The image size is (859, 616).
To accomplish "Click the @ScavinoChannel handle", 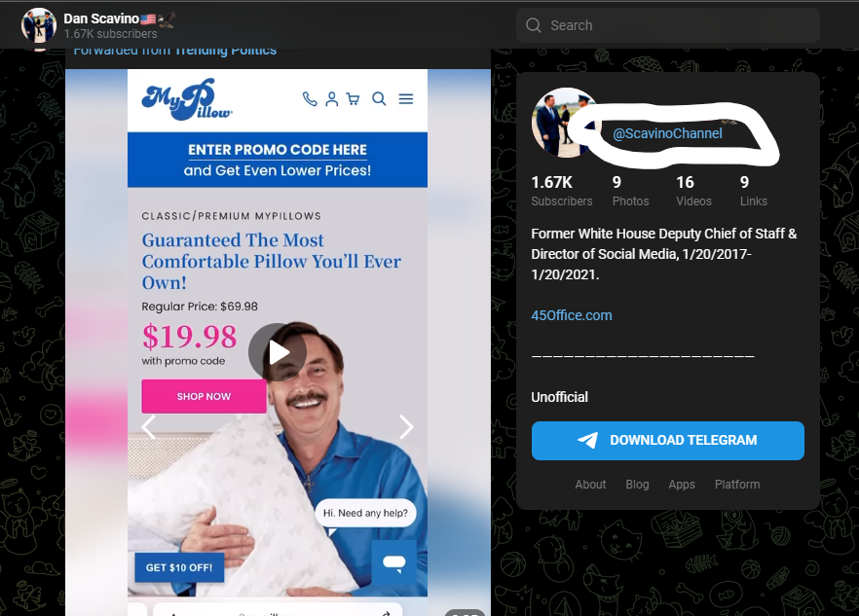I will coord(667,133).
